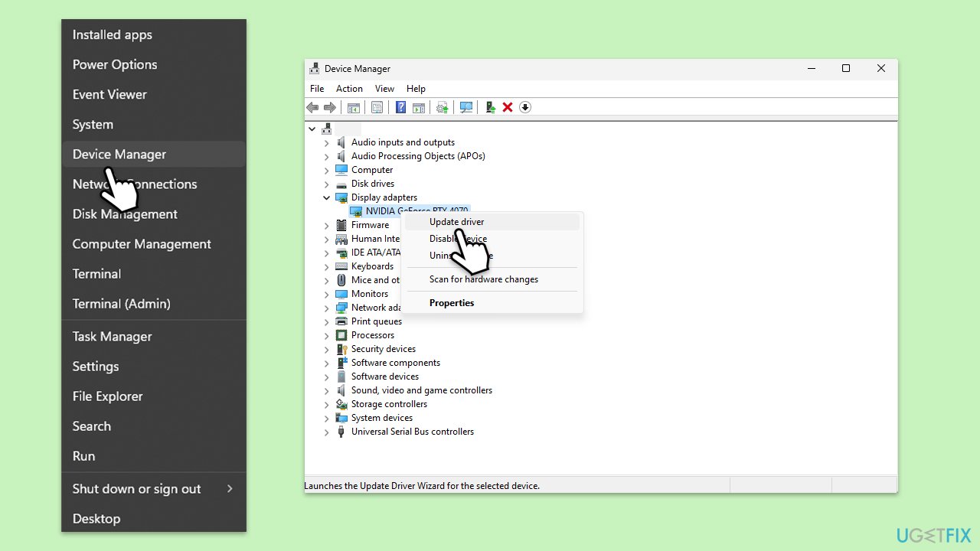Image resolution: width=980 pixels, height=551 pixels.
Task: Open Device Manager from the Win+X menu
Action: point(154,154)
